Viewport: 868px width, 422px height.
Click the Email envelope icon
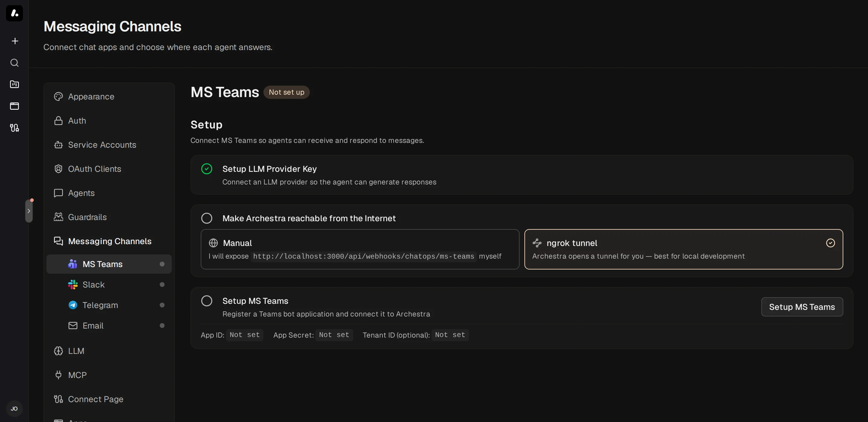[73, 326]
